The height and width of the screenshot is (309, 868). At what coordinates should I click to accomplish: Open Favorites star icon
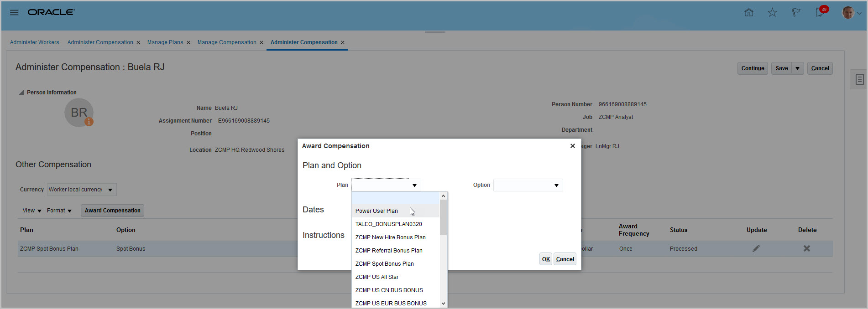[x=772, y=13]
